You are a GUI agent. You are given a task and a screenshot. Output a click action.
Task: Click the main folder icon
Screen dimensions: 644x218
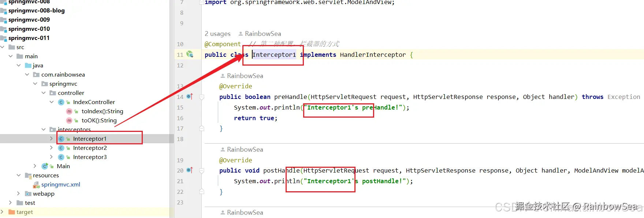pyautogui.click(x=20, y=56)
